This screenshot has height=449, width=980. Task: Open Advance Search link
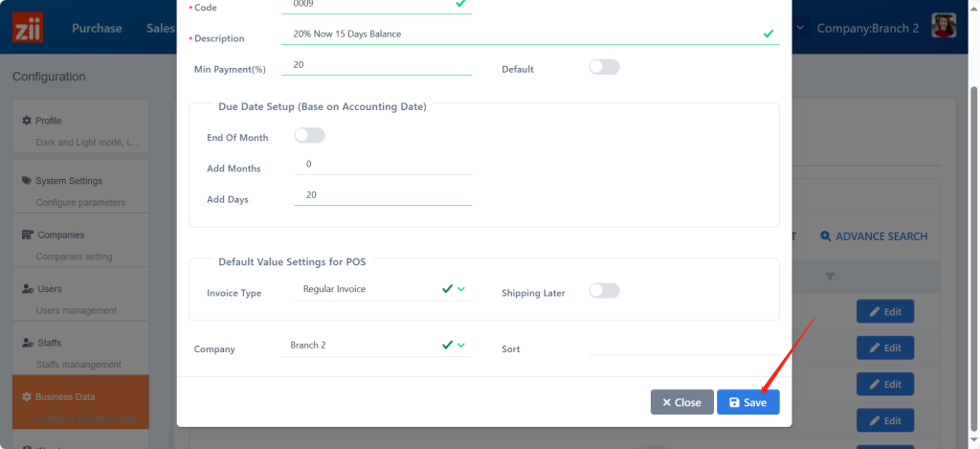873,236
